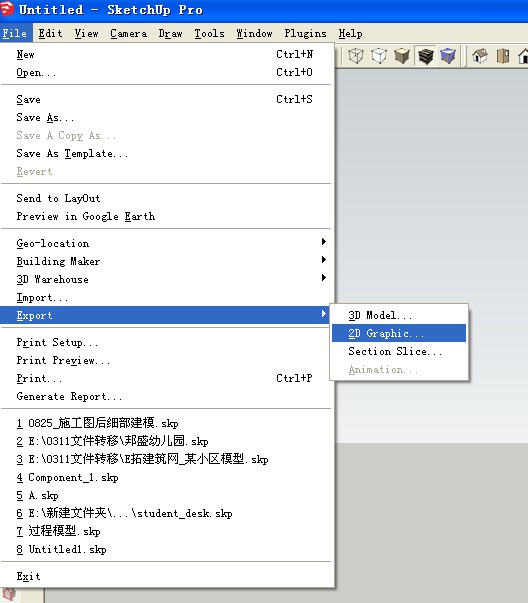Screen dimensions: 528x603
Task: Open the Plugins menu
Action: [x=305, y=33]
